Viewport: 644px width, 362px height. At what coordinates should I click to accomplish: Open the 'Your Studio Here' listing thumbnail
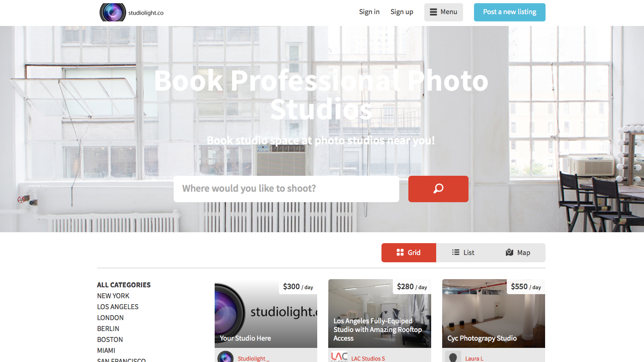266,314
